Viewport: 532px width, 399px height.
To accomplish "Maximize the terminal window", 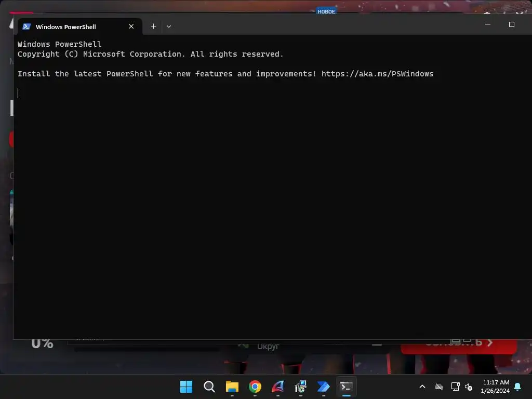I will tap(511, 24).
